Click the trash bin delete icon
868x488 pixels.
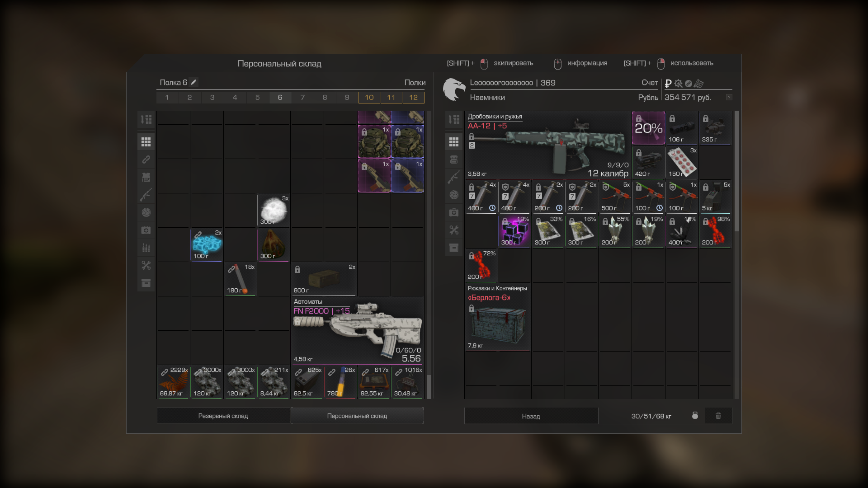[x=718, y=416]
